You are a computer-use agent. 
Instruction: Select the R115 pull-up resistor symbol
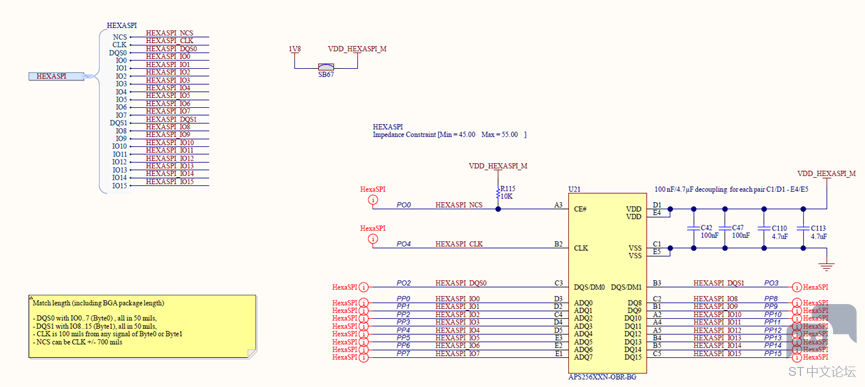pos(498,193)
